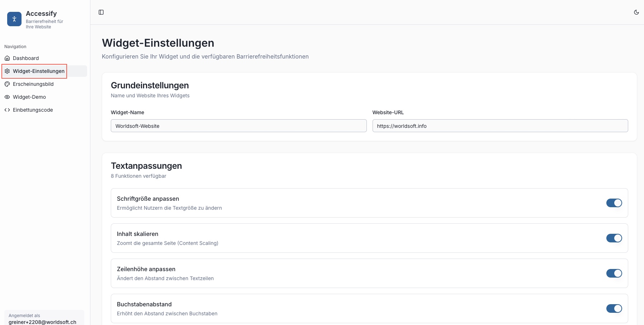
Task: Switch off the Buchstabenabstand toggle
Action: click(x=614, y=308)
